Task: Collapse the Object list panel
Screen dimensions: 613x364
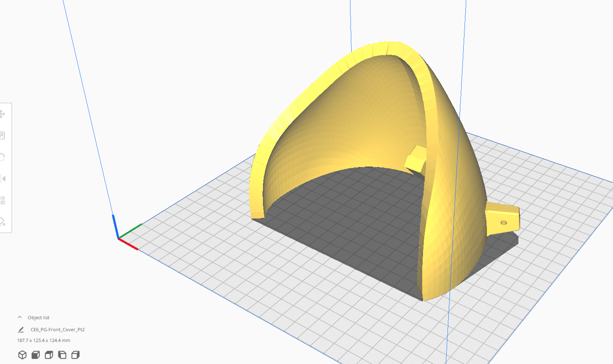Action: (19, 317)
